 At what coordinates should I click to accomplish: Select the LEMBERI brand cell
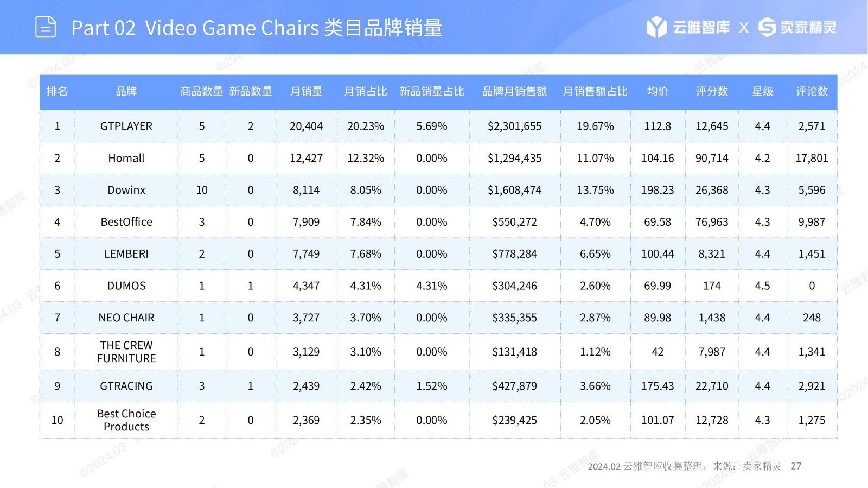coord(126,254)
